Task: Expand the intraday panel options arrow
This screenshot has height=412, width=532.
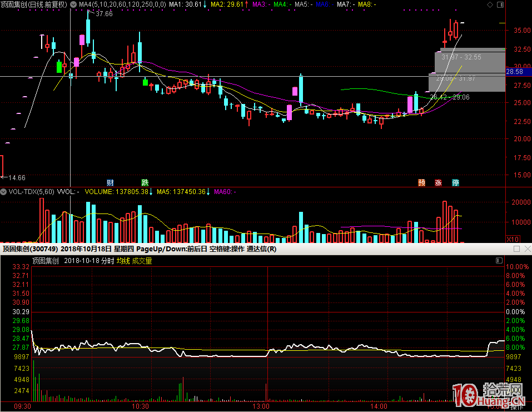Action: [499, 261]
